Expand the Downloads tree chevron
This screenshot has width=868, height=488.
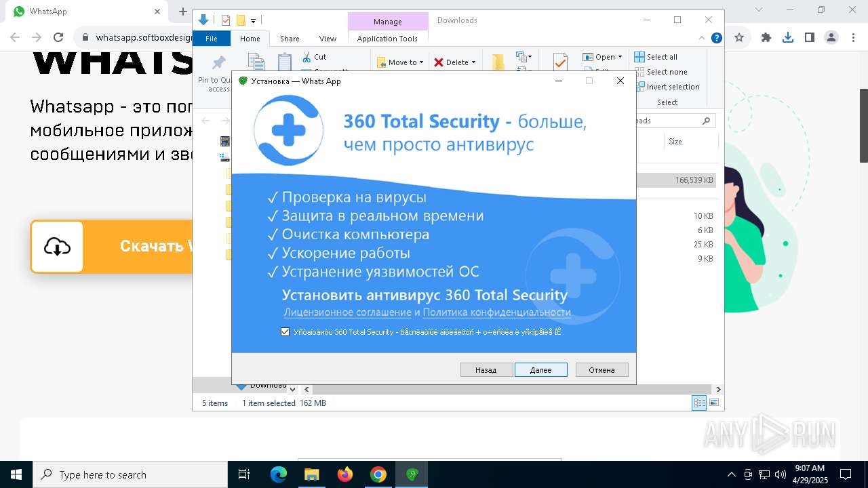(x=292, y=390)
